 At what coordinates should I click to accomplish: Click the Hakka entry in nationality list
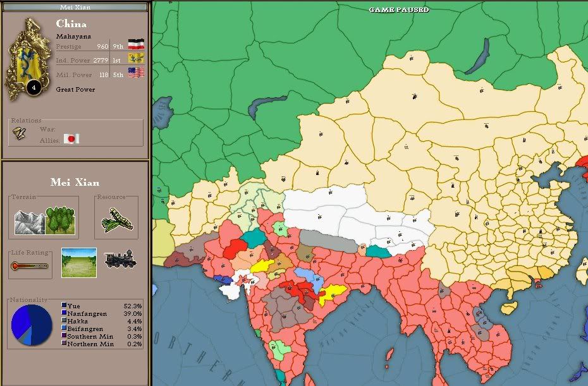tap(77, 322)
